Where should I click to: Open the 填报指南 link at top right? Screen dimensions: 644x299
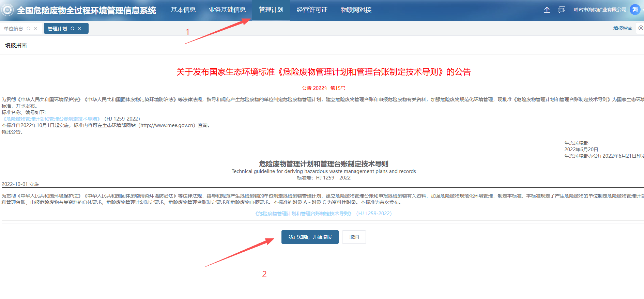click(623, 28)
